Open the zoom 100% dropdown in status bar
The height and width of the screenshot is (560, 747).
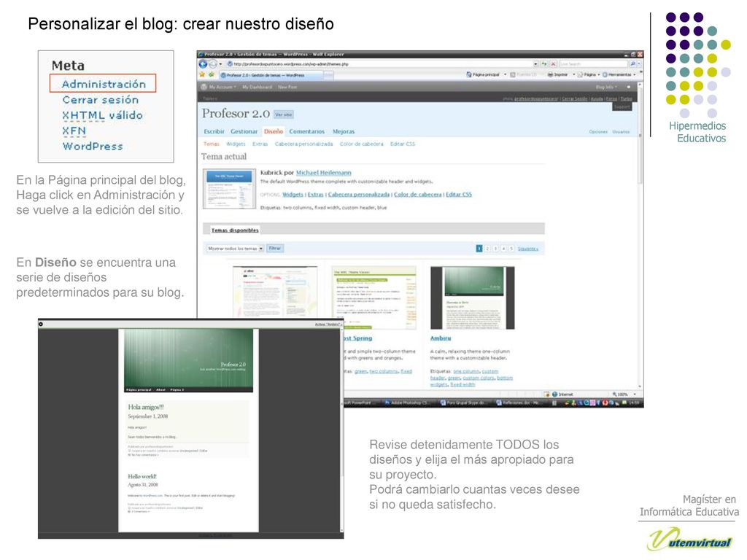(635, 394)
